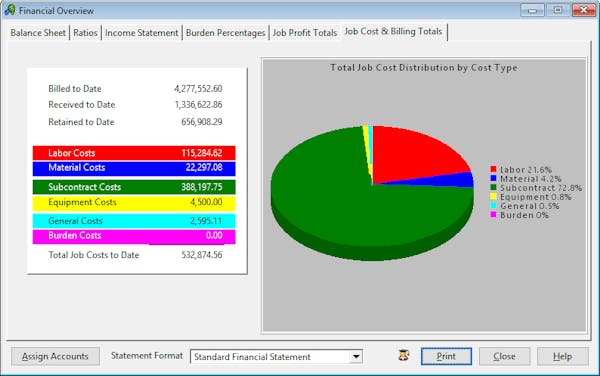Click legend text Labor 21.6%
Viewport: 600px width, 376px height.
526,169
